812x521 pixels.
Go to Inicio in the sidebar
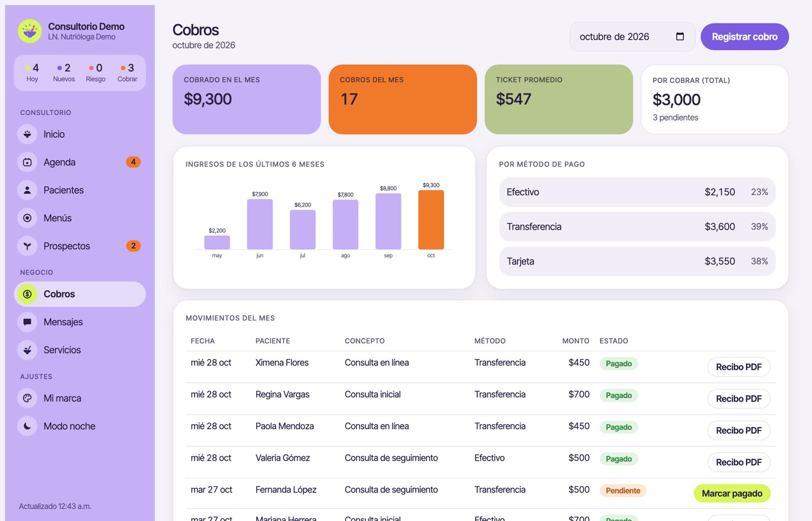click(x=80, y=134)
